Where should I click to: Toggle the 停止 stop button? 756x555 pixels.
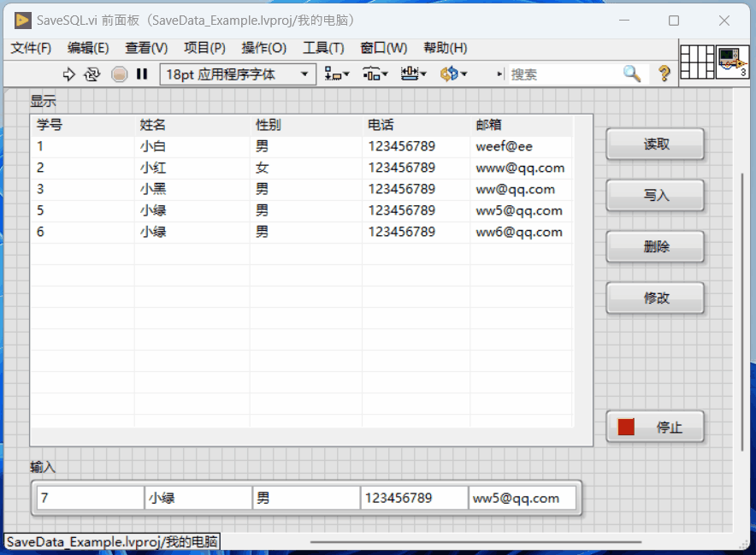pyautogui.click(x=655, y=428)
